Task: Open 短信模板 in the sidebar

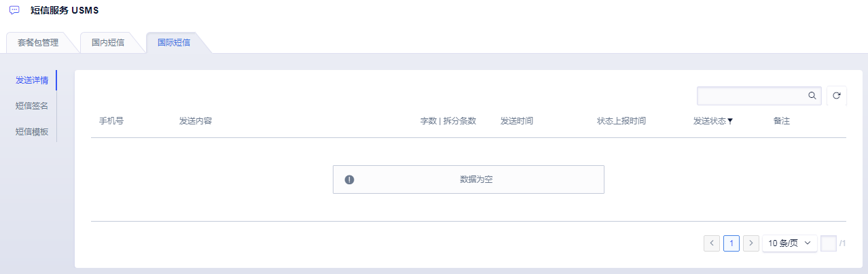Action: point(32,132)
